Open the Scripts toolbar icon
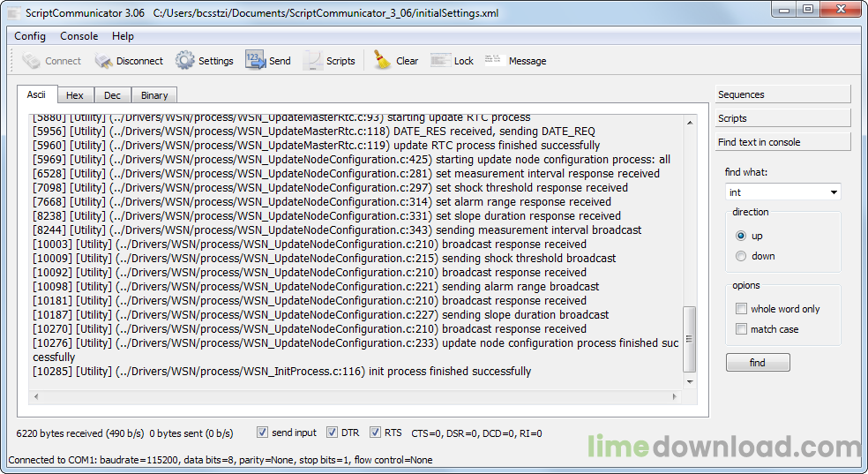 pyautogui.click(x=313, y=61)
